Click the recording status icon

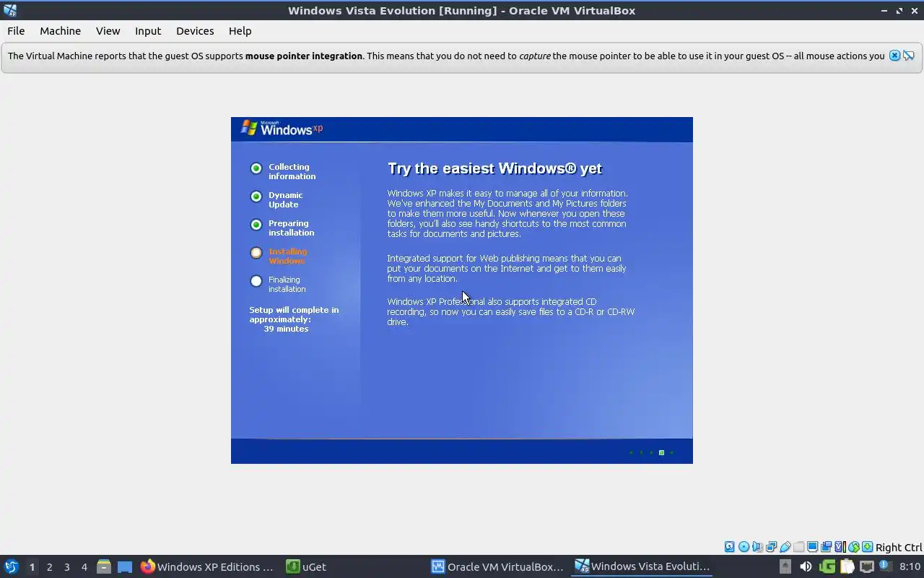pyautogui.click(x=826, y=547)
